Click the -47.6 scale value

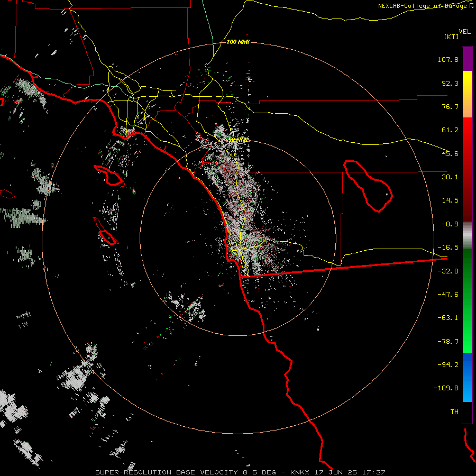pos(448,295)
